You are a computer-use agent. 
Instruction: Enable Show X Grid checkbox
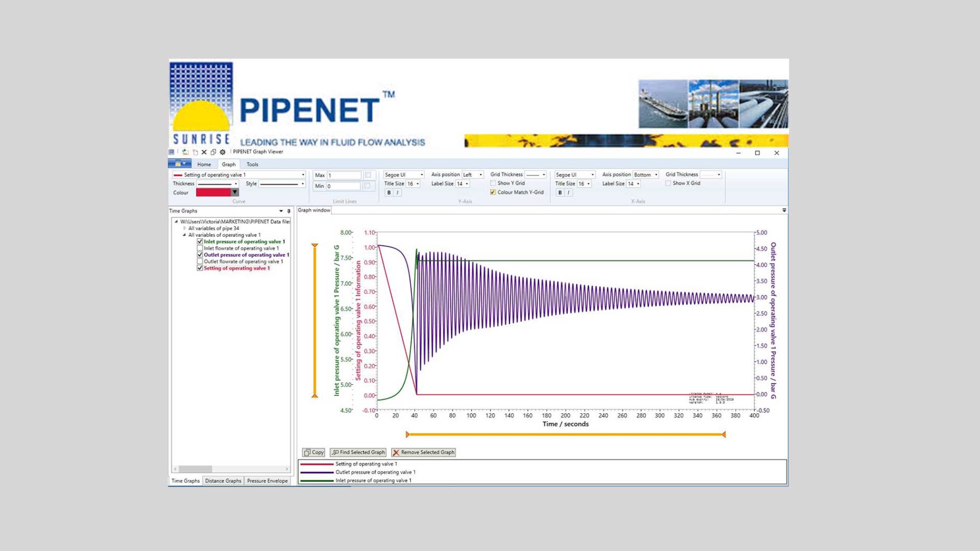pos(668,183)
